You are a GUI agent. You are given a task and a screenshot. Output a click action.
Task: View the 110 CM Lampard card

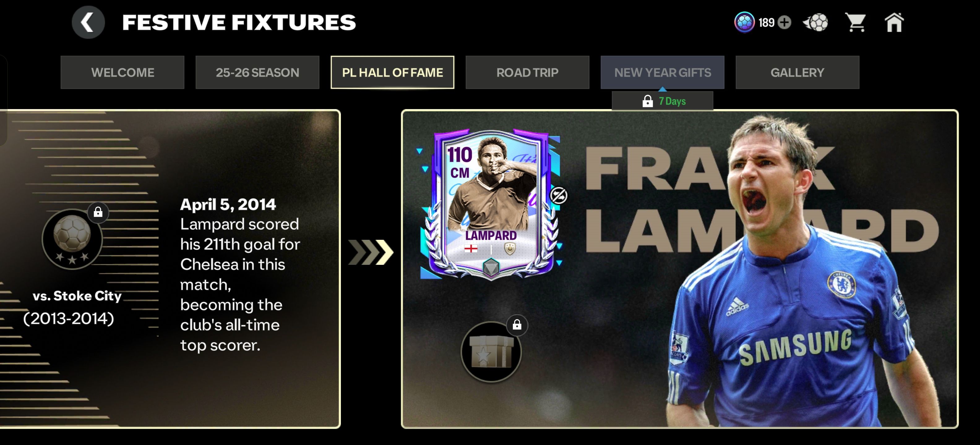tap(491, 205)
